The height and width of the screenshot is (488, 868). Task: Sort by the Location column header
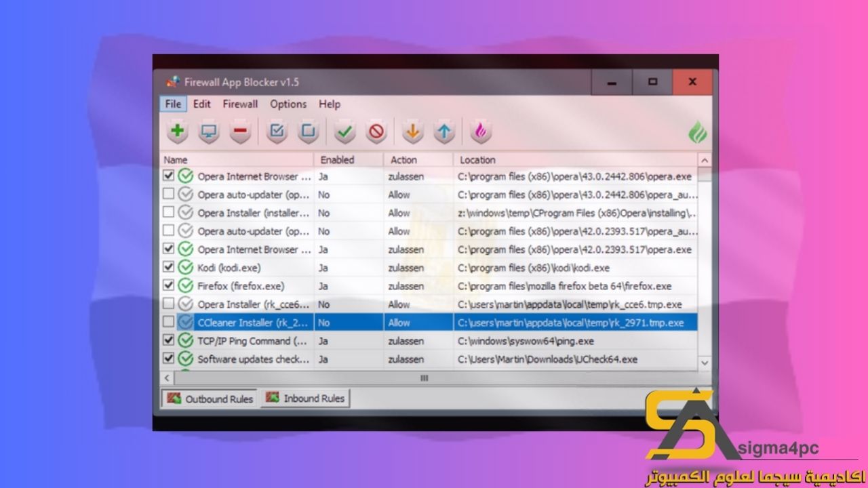(x=575, y=160)
